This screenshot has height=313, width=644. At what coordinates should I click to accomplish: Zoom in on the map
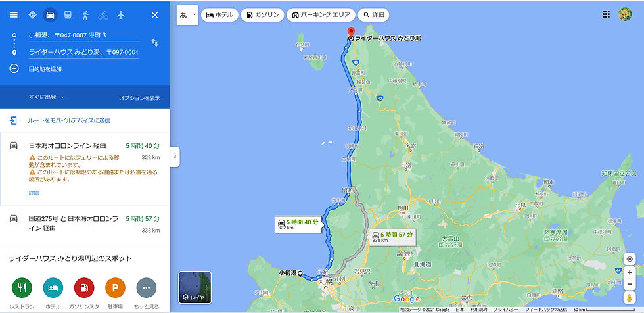coord(630,272)
